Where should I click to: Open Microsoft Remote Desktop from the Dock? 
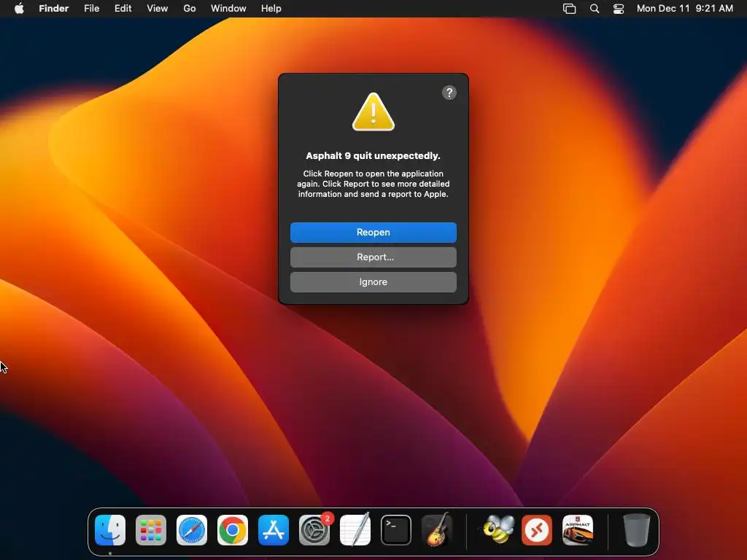537,530
